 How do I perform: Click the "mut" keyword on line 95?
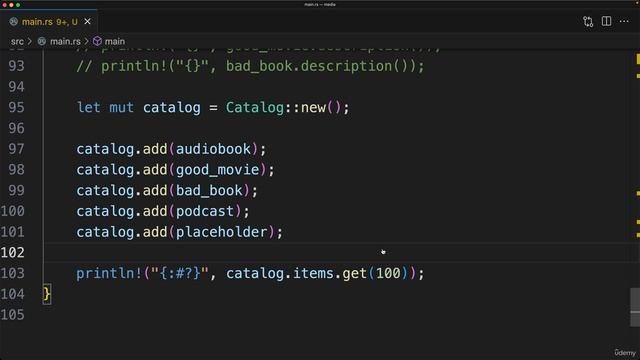tap(121, 108)
